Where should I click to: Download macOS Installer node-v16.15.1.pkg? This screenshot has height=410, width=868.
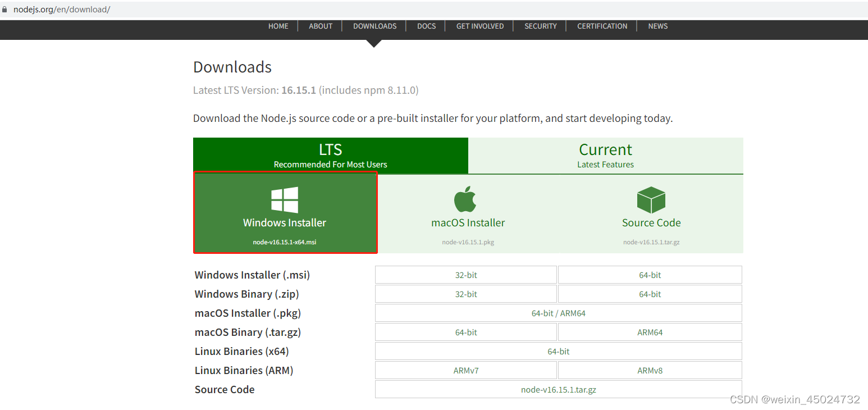click(468, 213)
